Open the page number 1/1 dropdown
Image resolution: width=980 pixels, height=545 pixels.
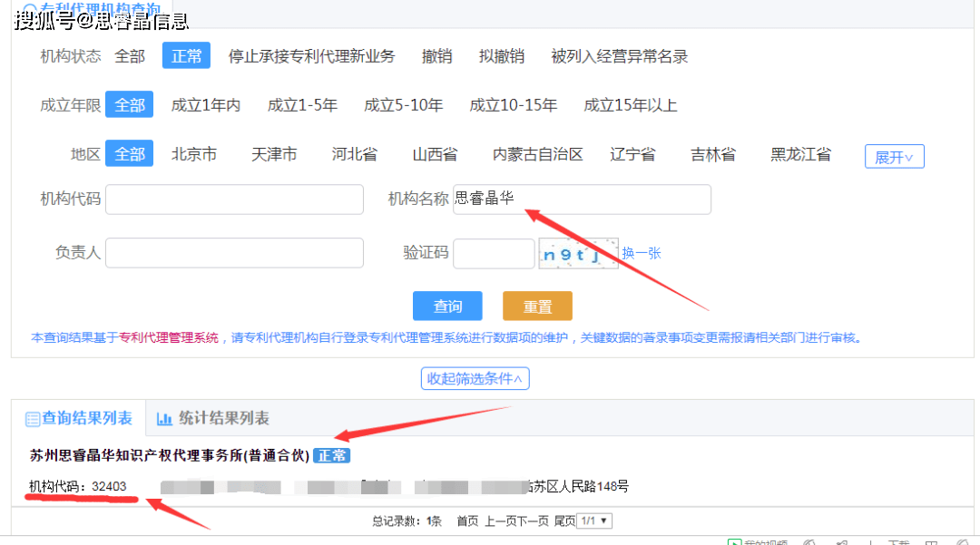[x=595, y=521]
